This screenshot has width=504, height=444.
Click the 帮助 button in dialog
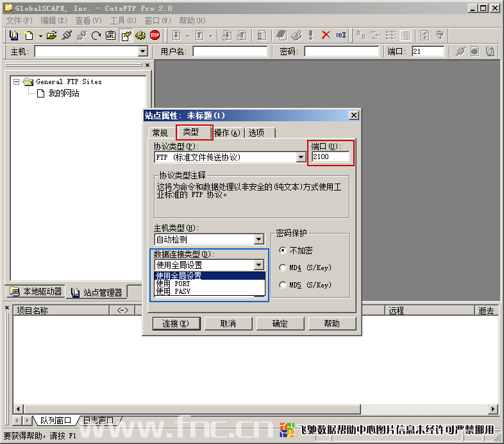click(332, 323)
